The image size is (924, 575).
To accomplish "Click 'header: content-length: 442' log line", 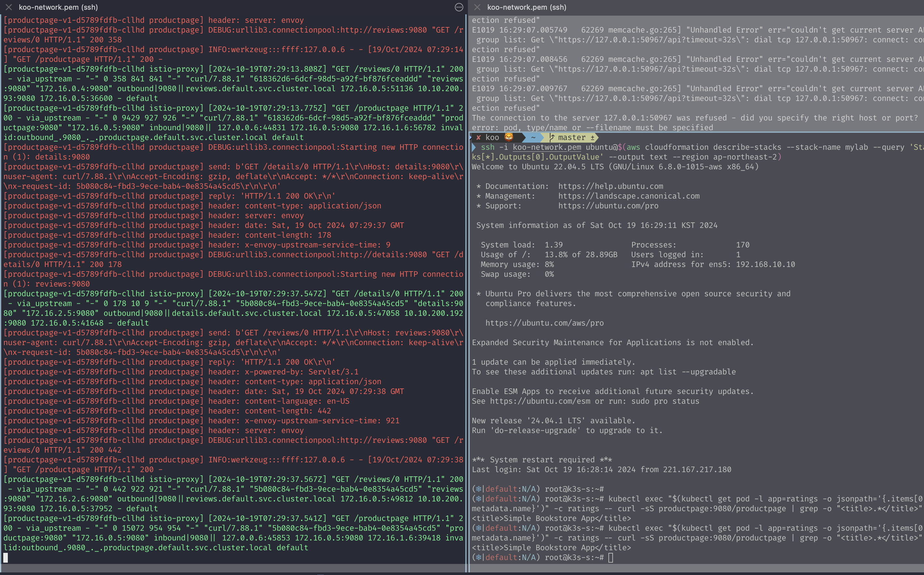I will tap(167, 411).
